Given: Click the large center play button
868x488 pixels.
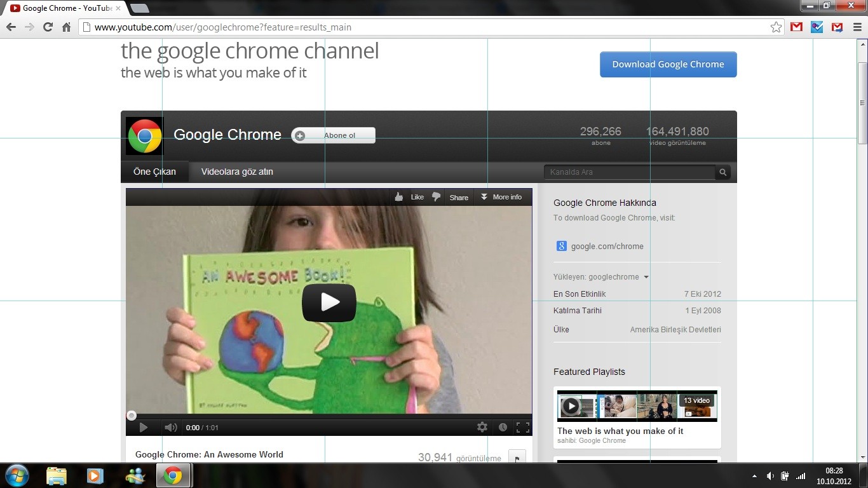Looking at the screenshot, I should pyautogui.click(x=329, y=302).
